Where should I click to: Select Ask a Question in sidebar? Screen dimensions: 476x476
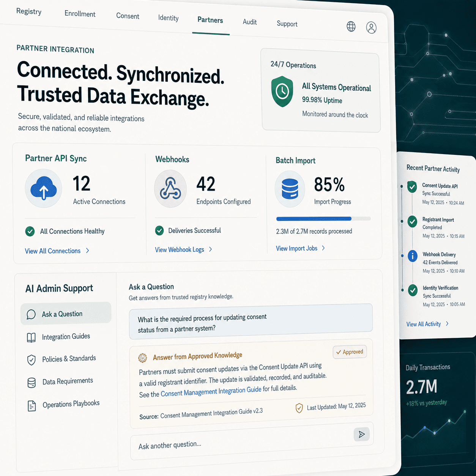[66, 314]
